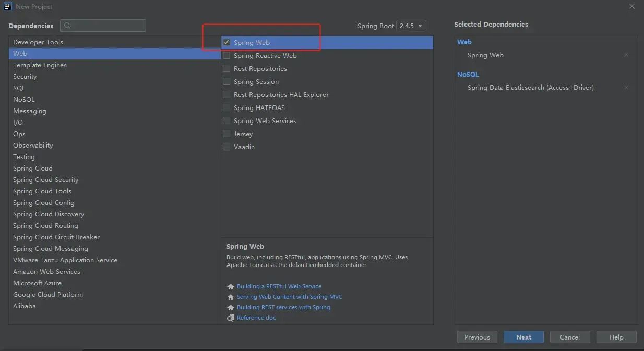
Task: Click the Reference doc icon
Action: click(x=231, y=318)
